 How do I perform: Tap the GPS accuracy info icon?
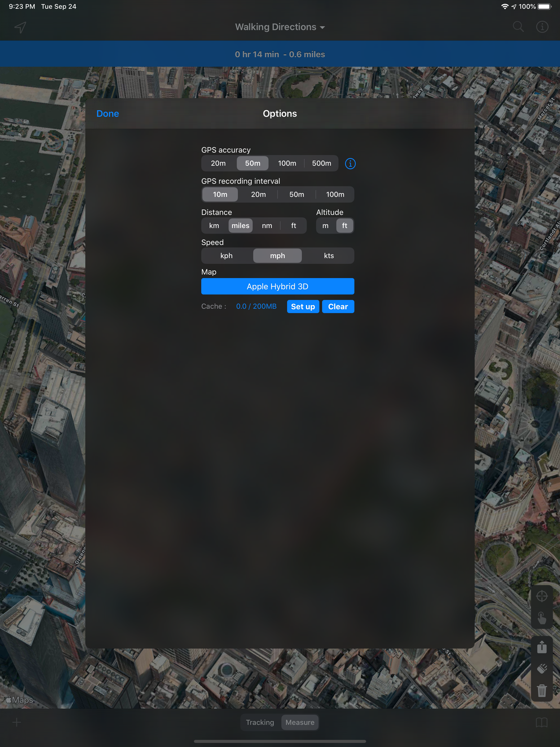350,164
